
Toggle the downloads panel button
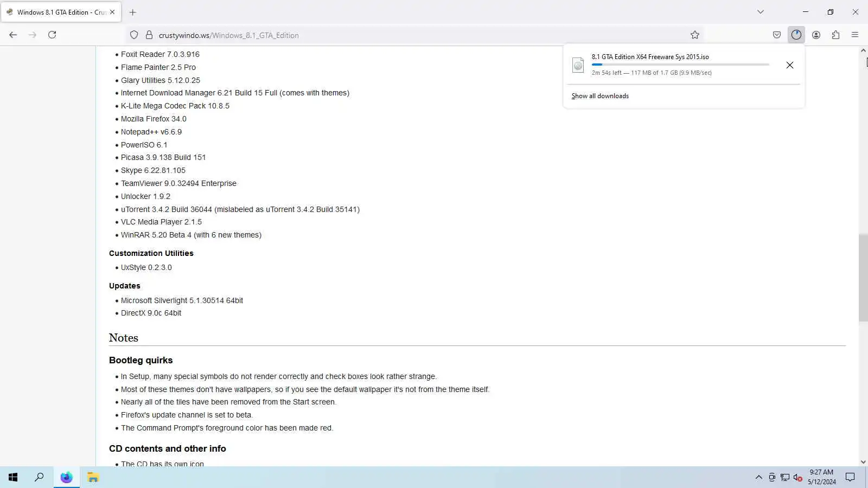[x=796, y=35]
